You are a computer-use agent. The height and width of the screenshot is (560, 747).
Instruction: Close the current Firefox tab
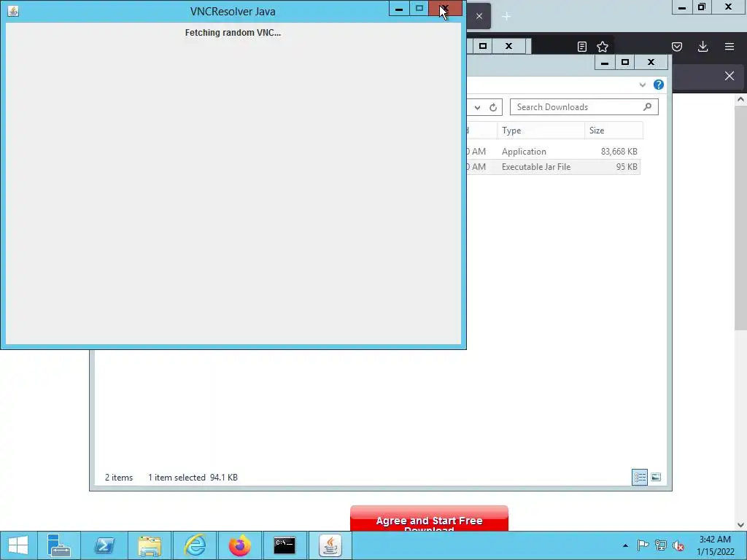[x=479, y=16]
